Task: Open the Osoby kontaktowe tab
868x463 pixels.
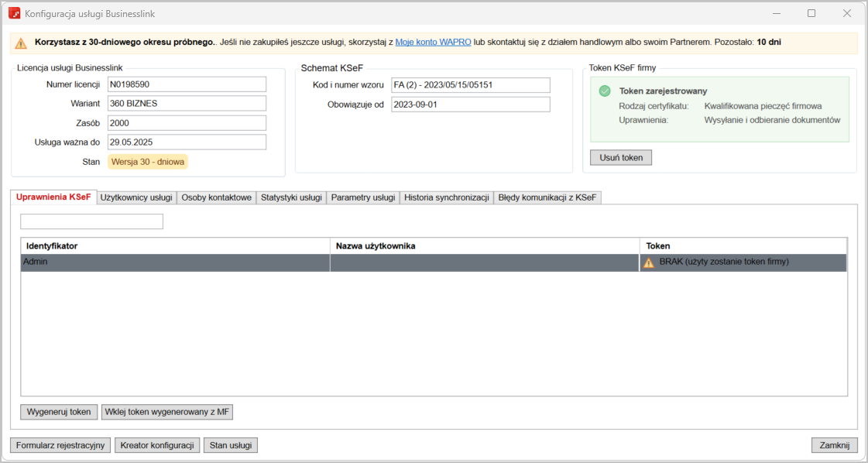Action: (217, 197)
